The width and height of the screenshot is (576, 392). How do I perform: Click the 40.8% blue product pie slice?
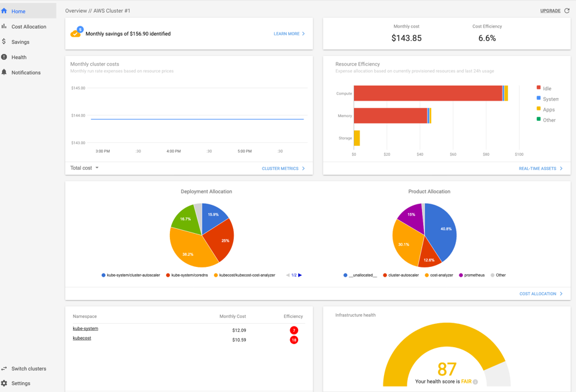pos(443,231)
